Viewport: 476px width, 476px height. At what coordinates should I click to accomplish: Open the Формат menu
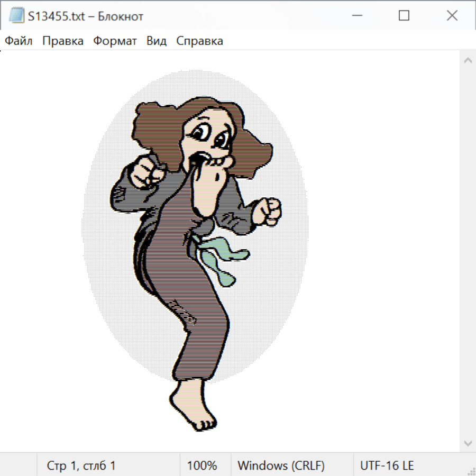pyautogui.click(x=115, y=41)
